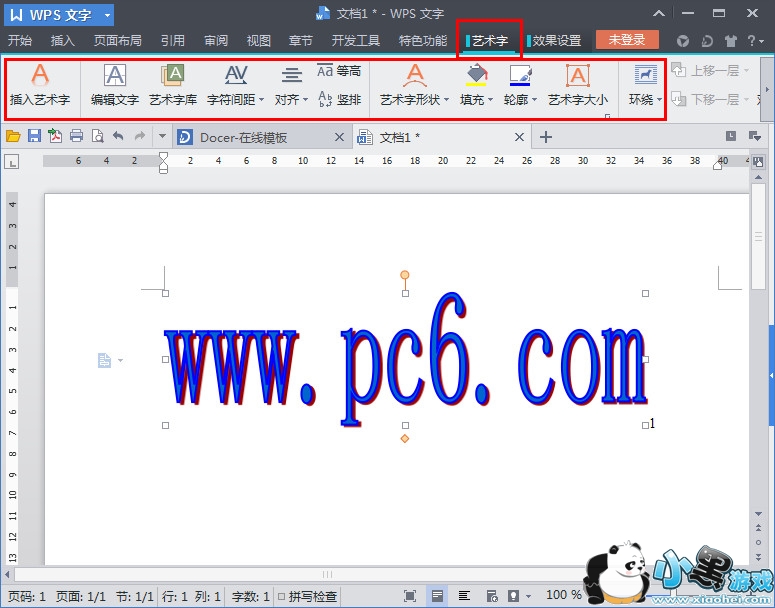
Task: Click the full screen view icon
Action: click(410, 596)
